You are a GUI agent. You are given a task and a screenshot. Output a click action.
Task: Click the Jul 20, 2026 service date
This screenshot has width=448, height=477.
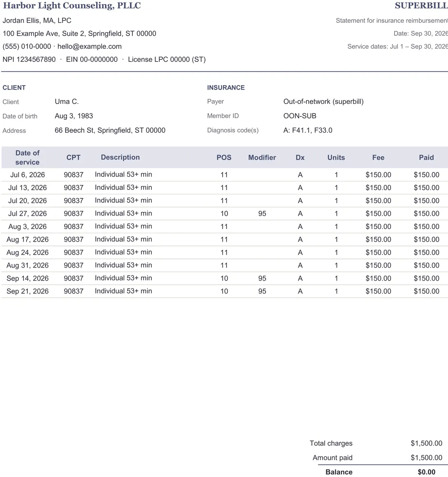[x=27, y=201]
